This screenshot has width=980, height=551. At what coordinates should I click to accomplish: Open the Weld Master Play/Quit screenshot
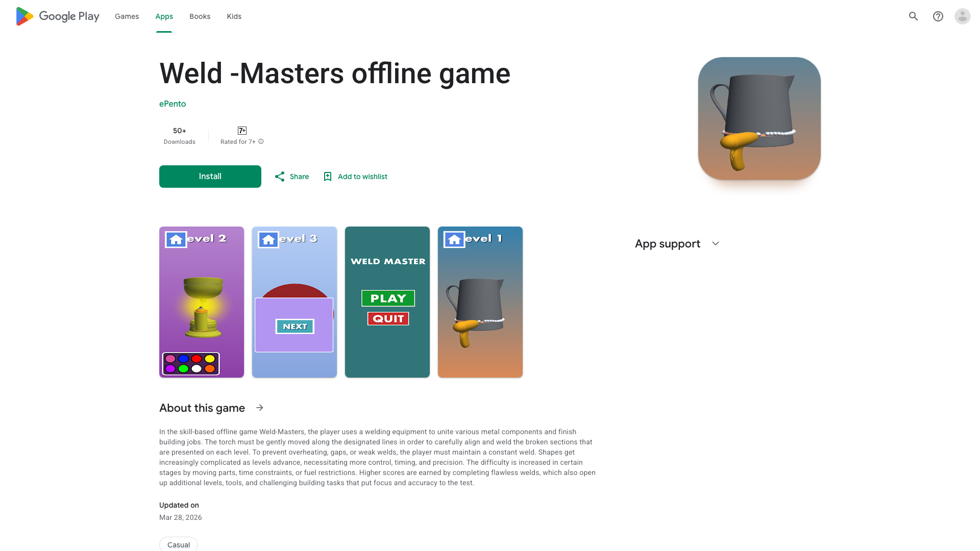[x=387, y=302]
